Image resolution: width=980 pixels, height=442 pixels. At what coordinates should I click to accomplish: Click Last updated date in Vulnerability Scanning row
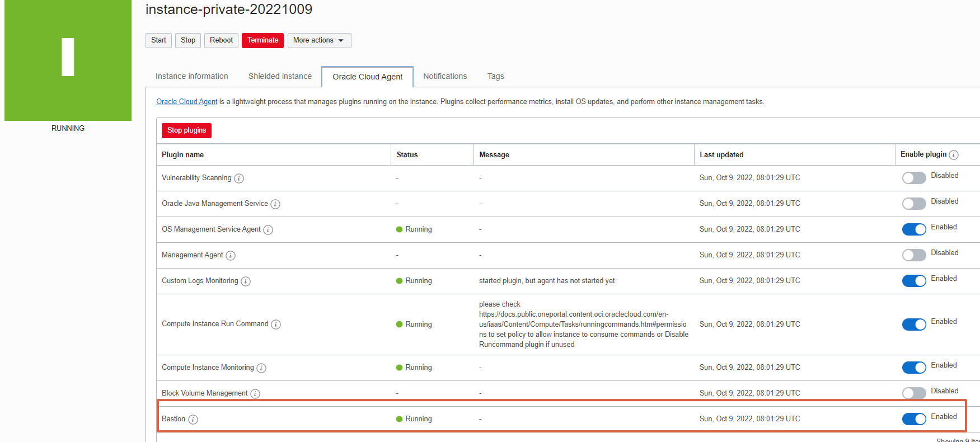(x=749, y=178)
